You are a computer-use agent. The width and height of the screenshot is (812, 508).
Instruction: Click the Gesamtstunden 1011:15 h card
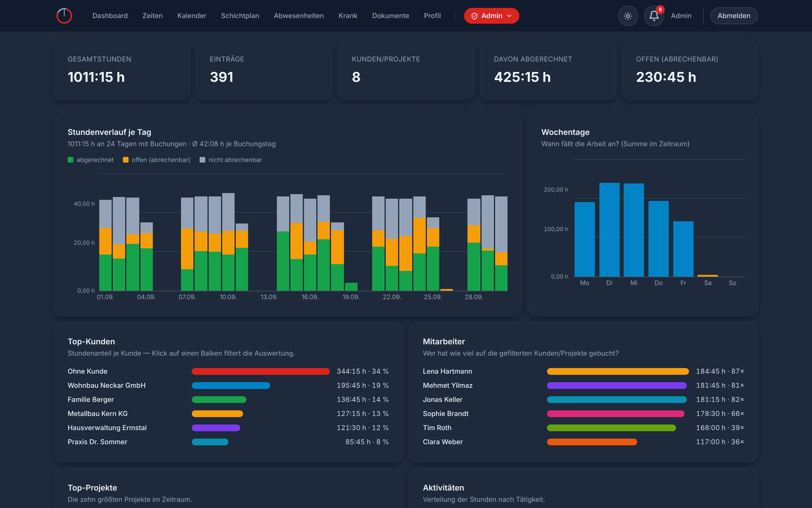tap(122, 71)
